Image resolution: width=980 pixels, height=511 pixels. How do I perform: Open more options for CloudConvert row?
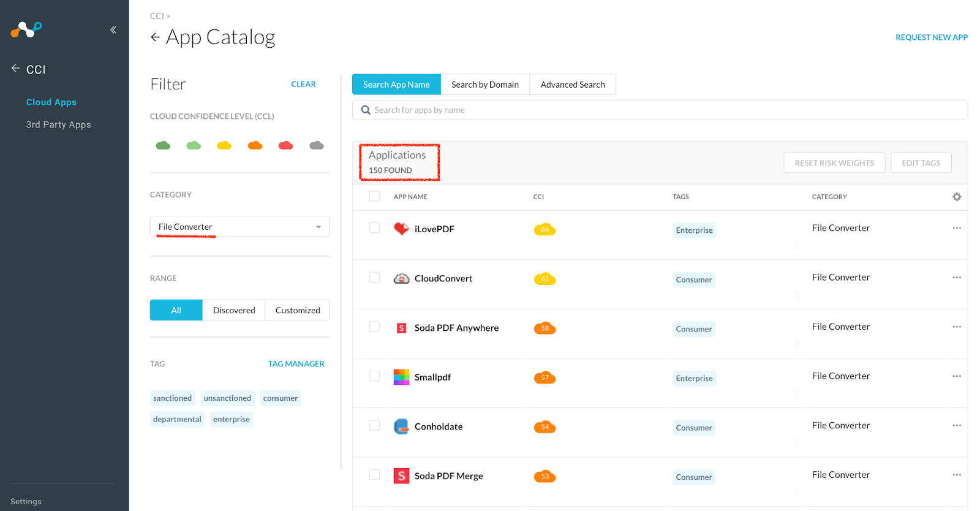click(x=957, y=278)
